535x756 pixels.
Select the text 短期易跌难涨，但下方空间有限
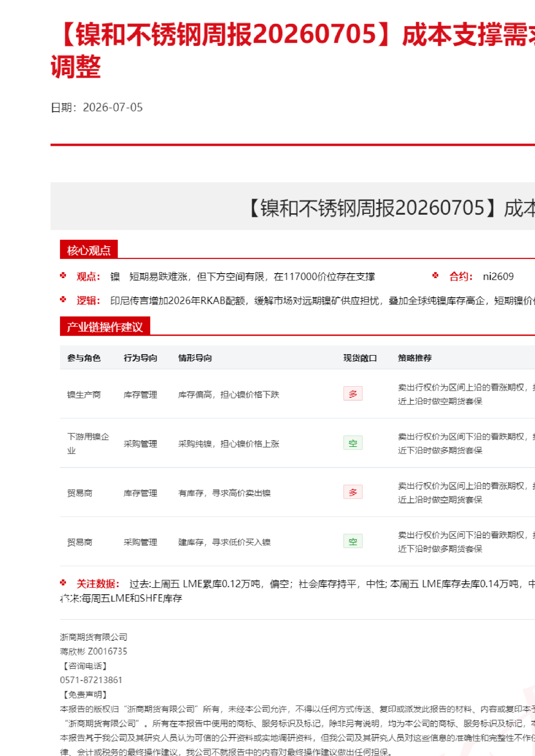tap(197, 276)
